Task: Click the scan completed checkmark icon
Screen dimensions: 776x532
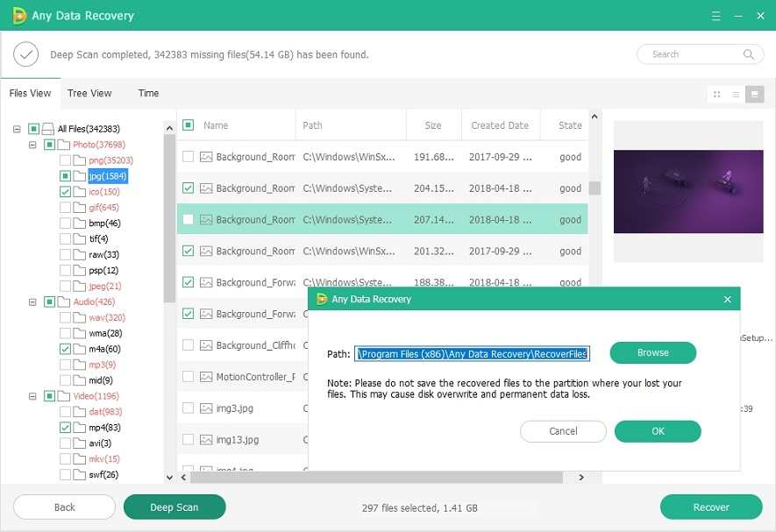Action: tap(25, 54)
